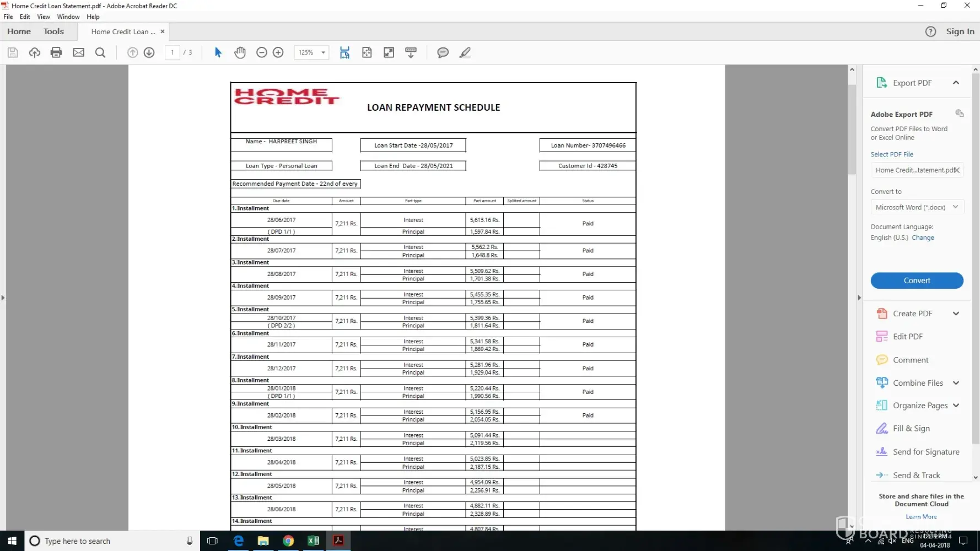980x551 pixels.
Task: Click the Select PDF File link
Action: [x=892, y=154]
